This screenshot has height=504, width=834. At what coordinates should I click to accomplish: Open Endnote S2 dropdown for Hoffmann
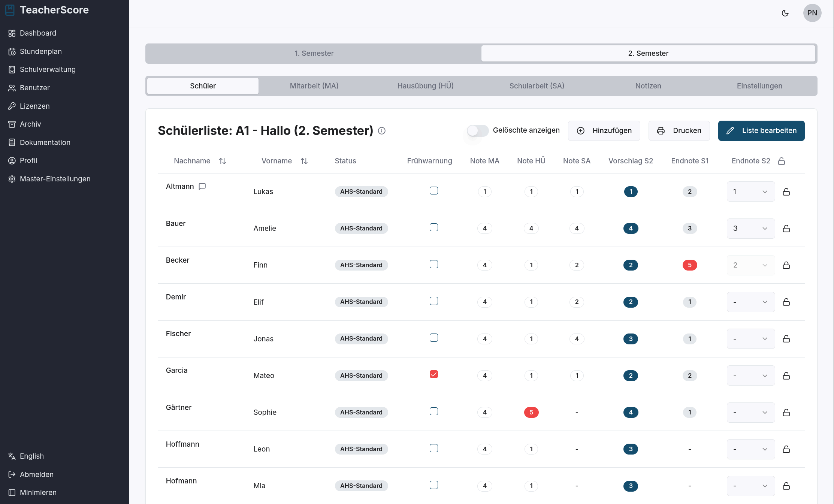click(x=751, y=449)
